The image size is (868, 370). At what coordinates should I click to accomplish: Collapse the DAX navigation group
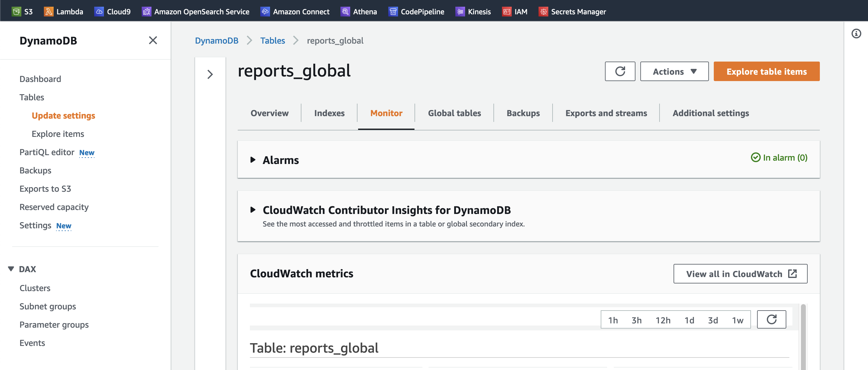coord(11,269)
